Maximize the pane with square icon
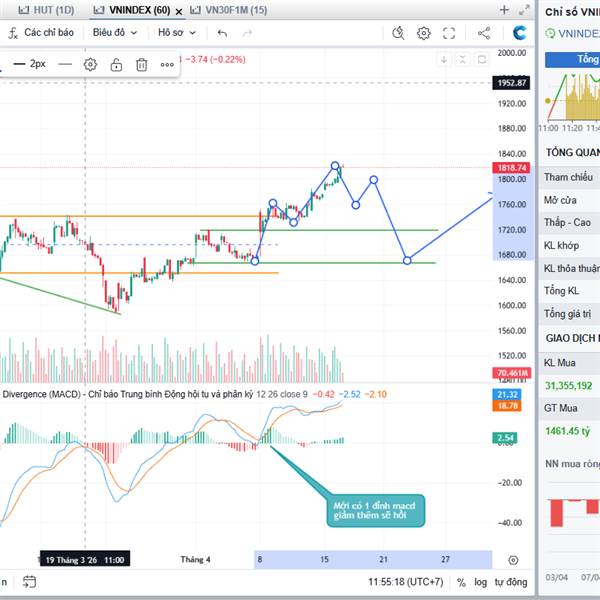Screen dimensions: 600x600 [x=482, y=60]
